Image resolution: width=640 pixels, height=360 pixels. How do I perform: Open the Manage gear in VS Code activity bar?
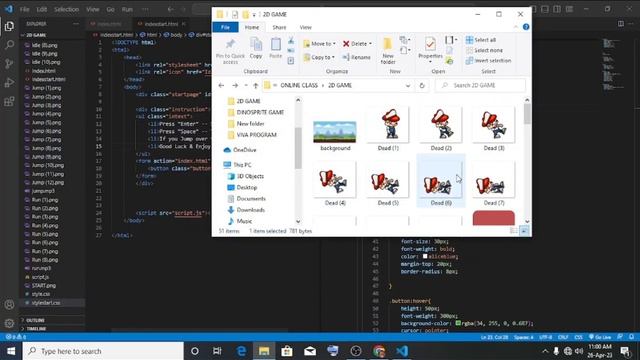(9, 323)
